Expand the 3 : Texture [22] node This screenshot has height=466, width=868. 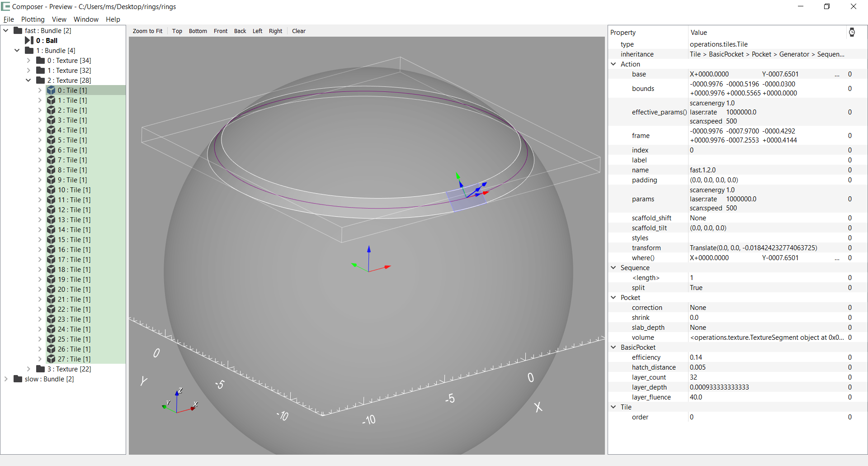click(x=28, y=369)
